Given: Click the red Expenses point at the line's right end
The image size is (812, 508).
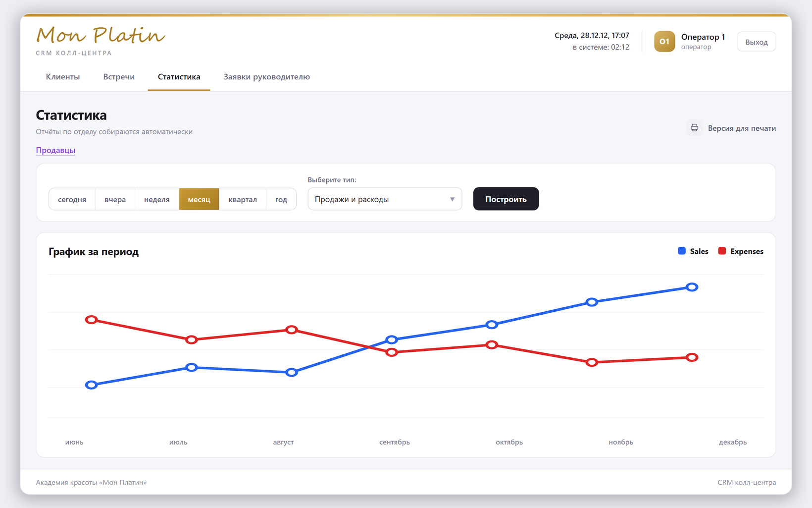Looking at the screenshot, I should coord(692,357).
